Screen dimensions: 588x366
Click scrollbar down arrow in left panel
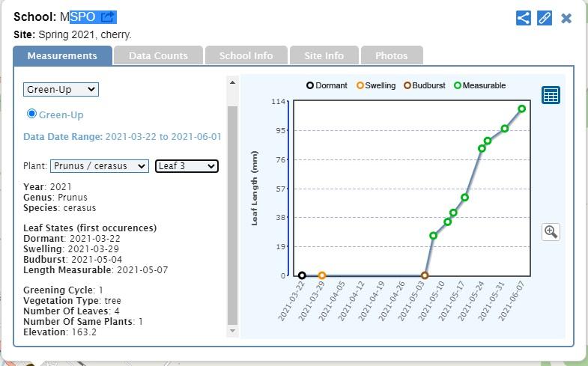(x=232, y=331)
